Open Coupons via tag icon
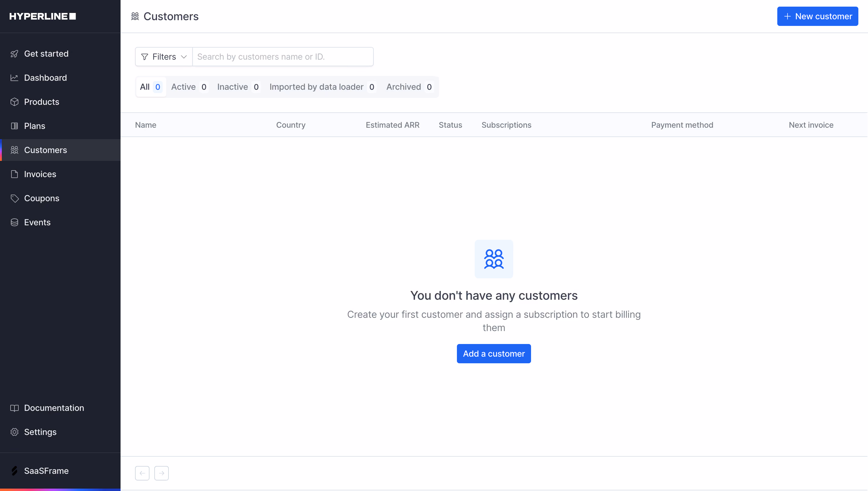Image resolution: width=868 pixels, height=491 pixels. (x=14, y=198)
